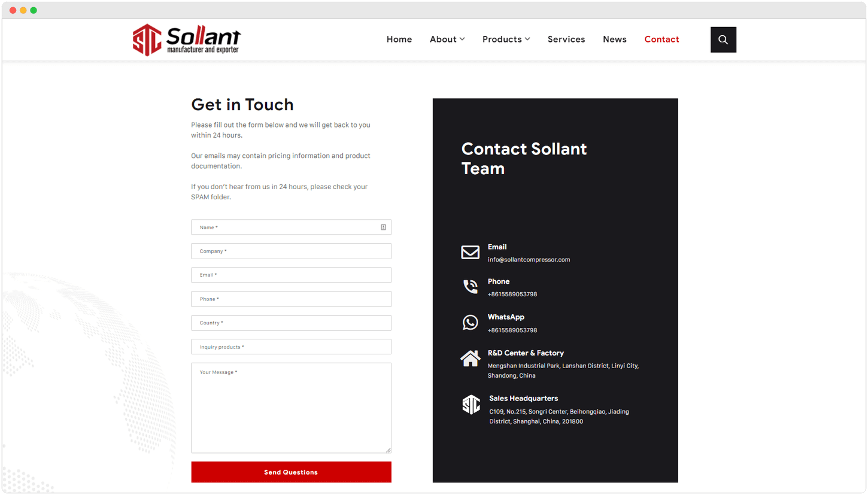This screenshot has height=495, width=868.
Task: Click the WhatsApp label text
Action: pos(506,317)
